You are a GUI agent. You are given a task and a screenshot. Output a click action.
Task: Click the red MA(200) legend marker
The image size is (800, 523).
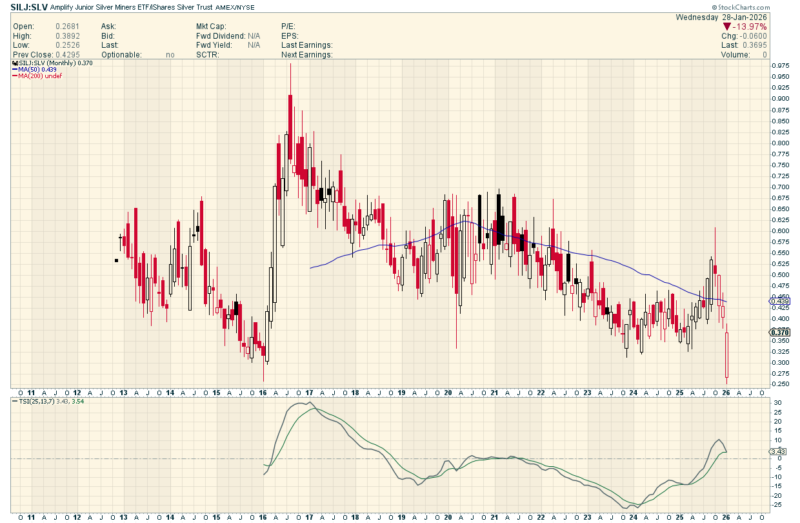(13, 76)
